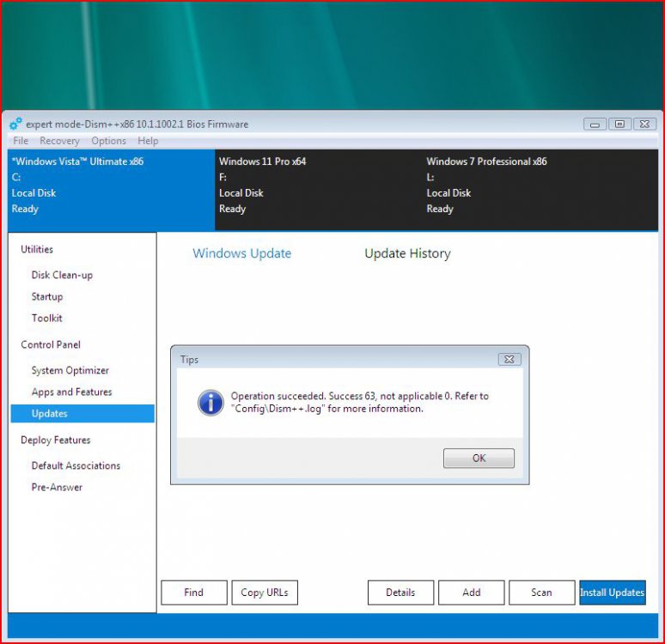Open the Recovery menu

59,141
